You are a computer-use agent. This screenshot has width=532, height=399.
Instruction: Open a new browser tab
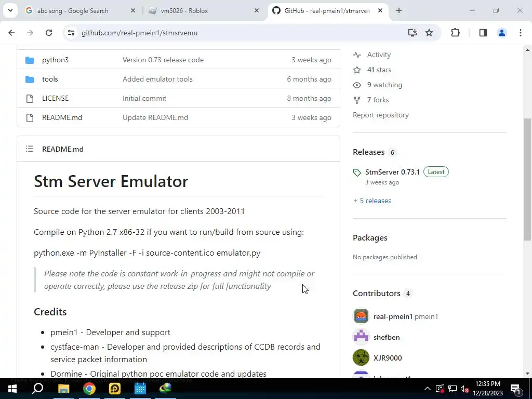coord(399,11)
